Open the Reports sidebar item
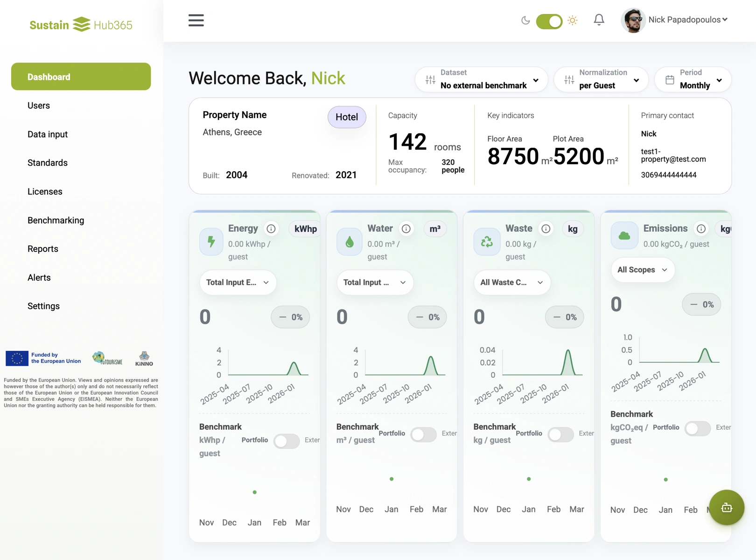 coord(43,249)
